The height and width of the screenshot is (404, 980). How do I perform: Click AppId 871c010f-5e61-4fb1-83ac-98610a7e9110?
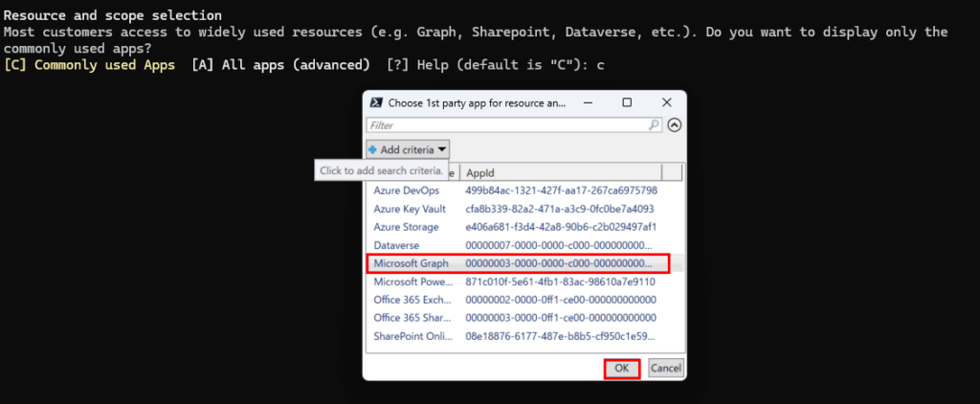[560, 281]
